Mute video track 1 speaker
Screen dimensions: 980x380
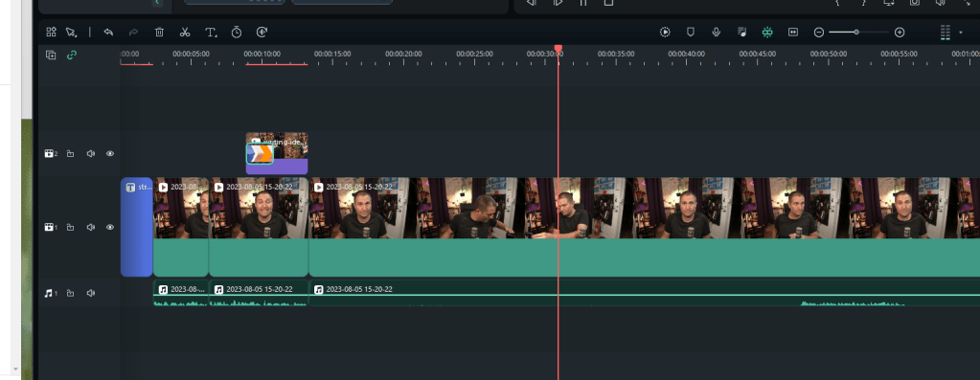(91, 227)
